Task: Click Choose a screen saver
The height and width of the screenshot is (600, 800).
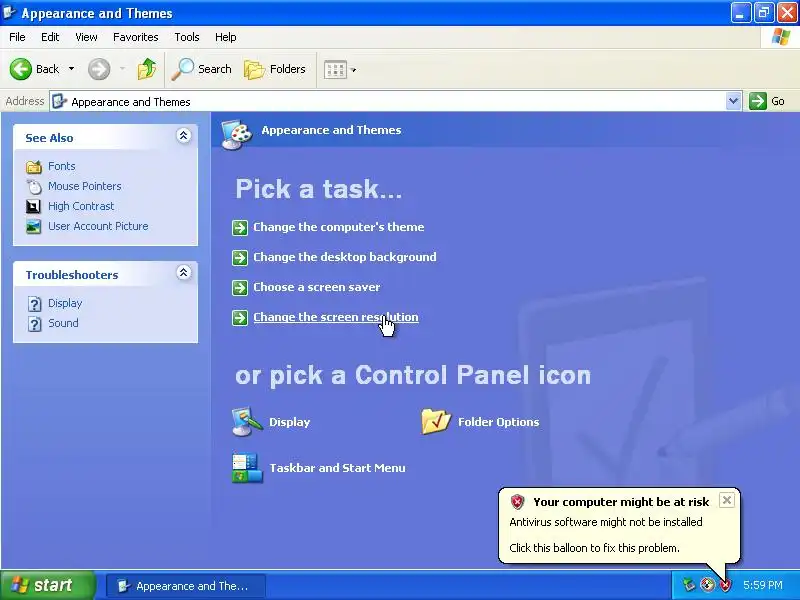Action: coord(317,287)
